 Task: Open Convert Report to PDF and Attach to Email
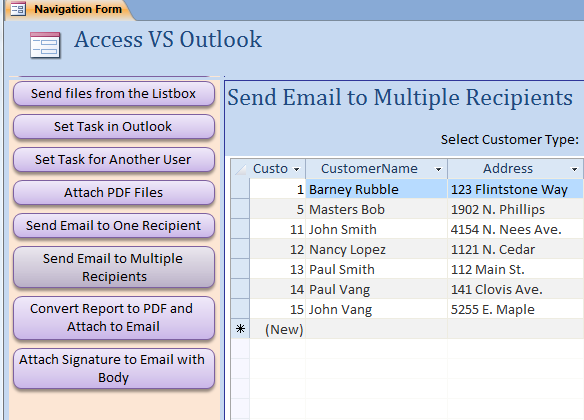114,318
